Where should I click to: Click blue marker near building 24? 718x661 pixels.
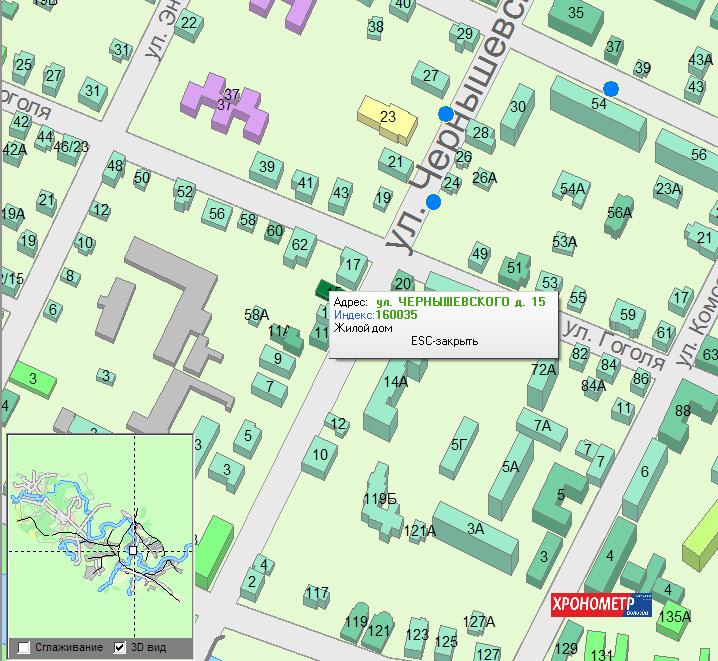tap(433, 202)
